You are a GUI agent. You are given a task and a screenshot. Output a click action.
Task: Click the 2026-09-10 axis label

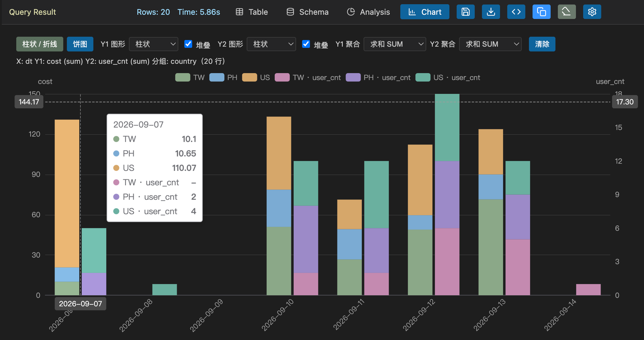278,315
